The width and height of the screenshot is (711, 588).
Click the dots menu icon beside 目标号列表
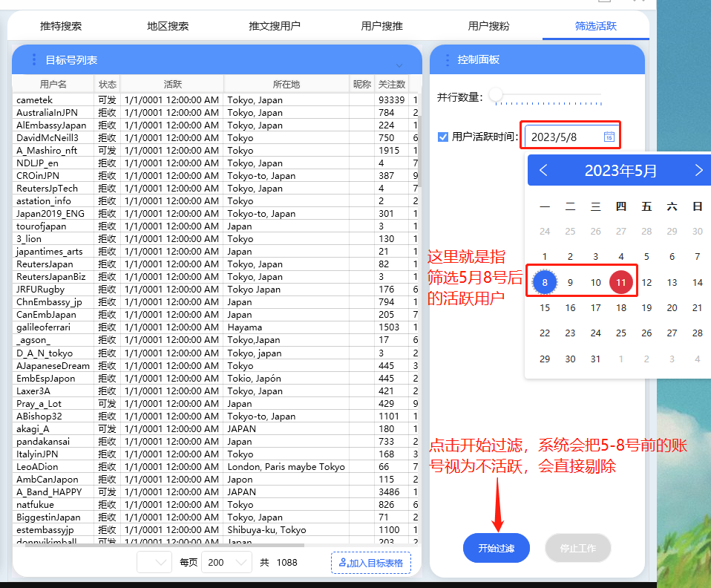[x=33, y=60]
